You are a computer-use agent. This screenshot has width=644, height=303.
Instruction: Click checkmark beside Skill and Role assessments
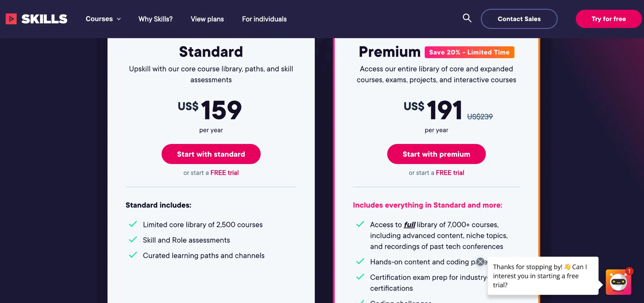(x=133, y=240)
